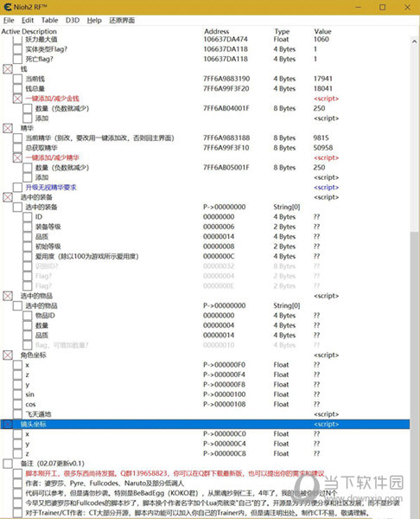Toggle checkbox for 装备等级 row
The width and height of the screenshot is (420, 519).
click(x=28, y=227)
